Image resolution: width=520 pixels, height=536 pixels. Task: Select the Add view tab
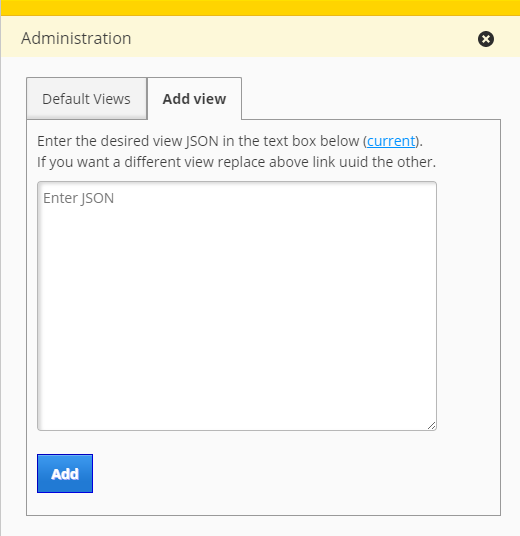point(195,99)
